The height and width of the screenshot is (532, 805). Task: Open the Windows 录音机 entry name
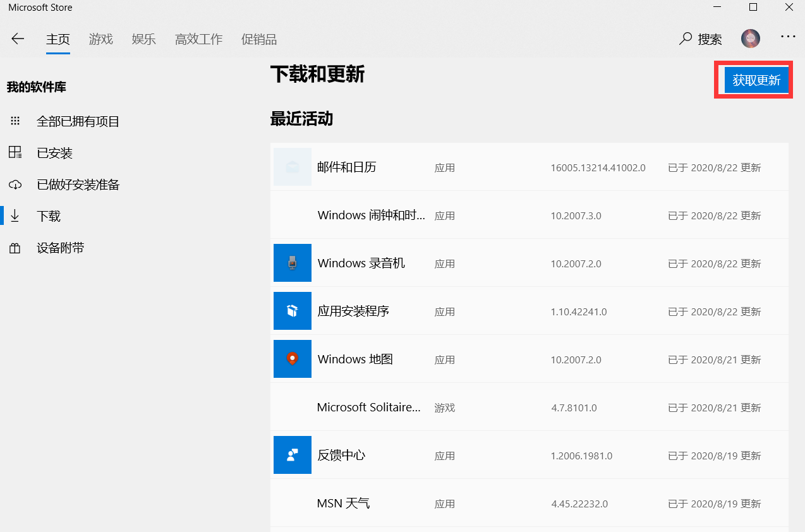coord(361,263)
